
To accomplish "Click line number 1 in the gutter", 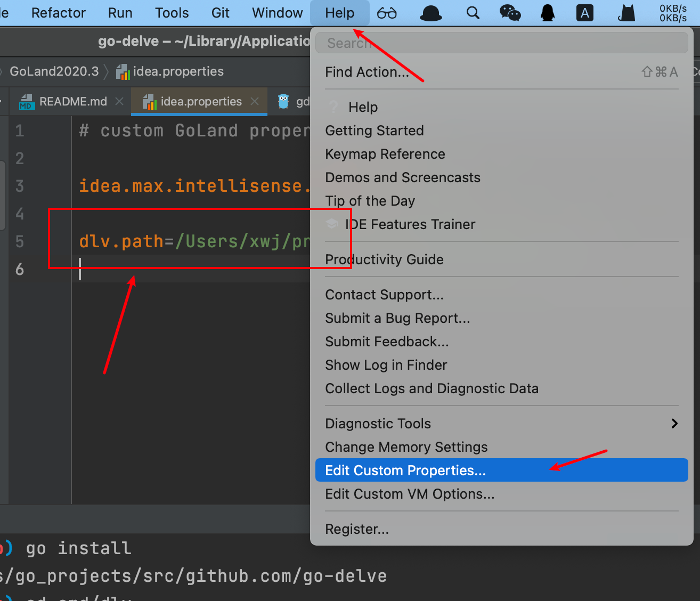I will coord(20,131).
